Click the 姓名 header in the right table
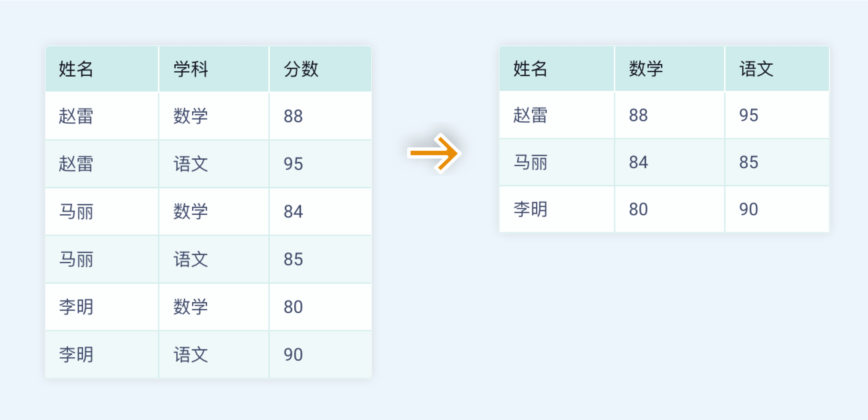The width and height of the screenshot is (868, 420). tap(530, 69)
